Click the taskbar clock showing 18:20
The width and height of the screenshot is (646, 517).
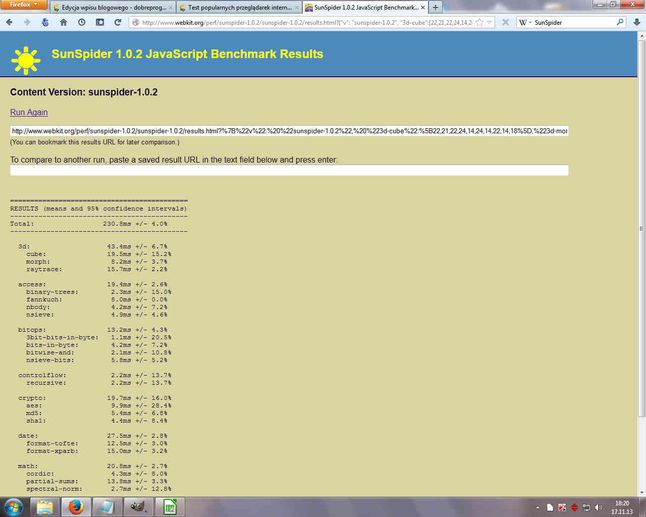coord(622,508)
